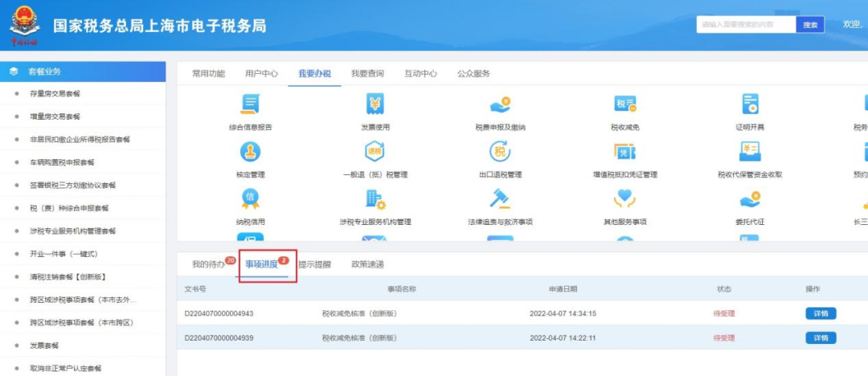868x376 pixels.
Task: Open 税费申报及缴纳 icon
Action: (x=500, y=104)
